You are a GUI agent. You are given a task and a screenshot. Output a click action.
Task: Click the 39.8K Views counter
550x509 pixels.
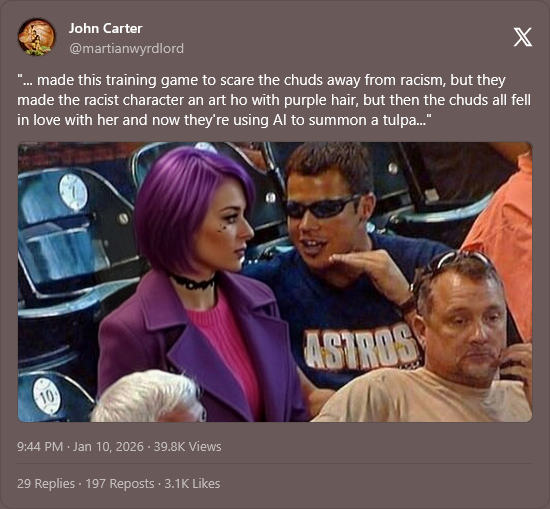[187, 447]
